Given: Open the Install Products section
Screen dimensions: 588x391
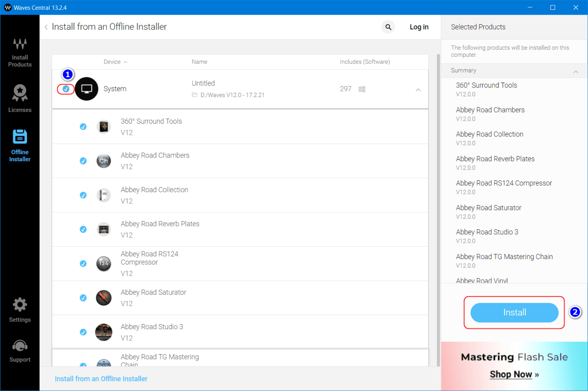Looking at the screenshot, I should pos(20,53).
